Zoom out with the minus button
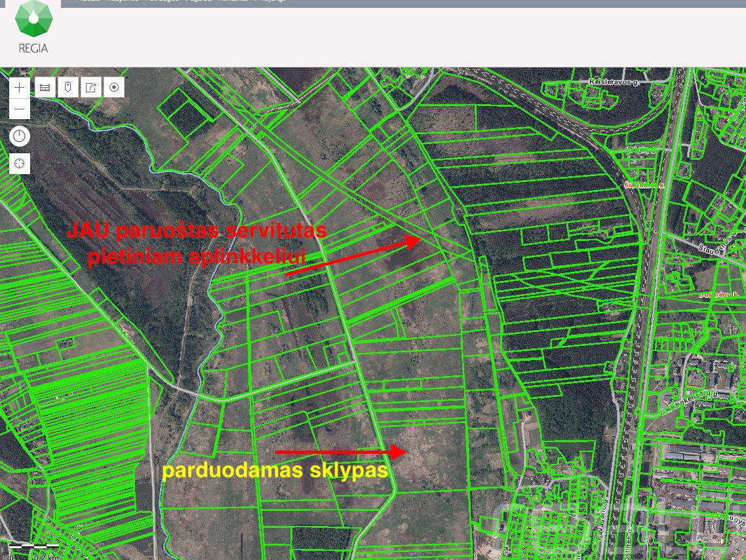Screen dimensions: 746x560 [20, 109]
